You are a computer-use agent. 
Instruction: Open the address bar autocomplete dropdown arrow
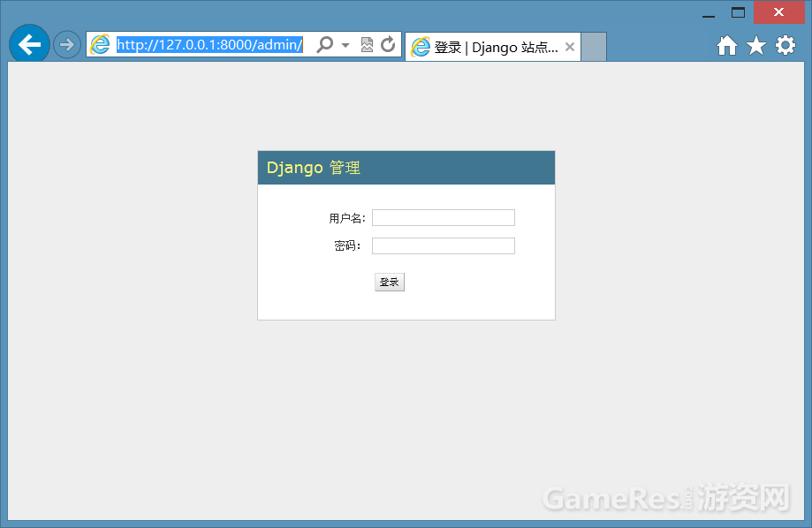click(x=345, y=45)
